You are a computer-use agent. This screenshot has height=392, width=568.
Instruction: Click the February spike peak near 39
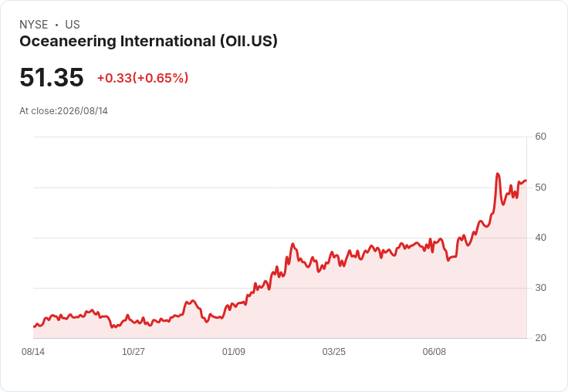pos(292,244)
